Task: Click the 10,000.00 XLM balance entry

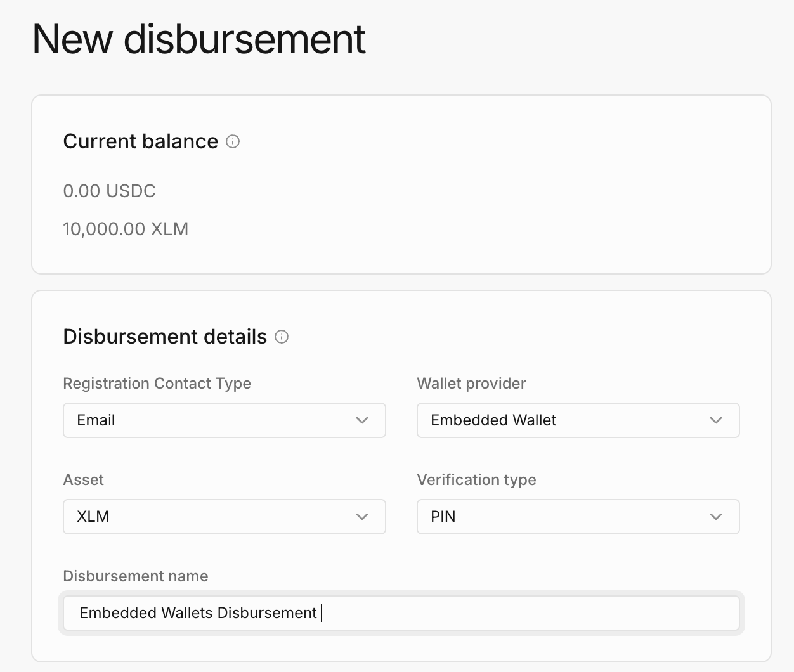Action: coord(126,229)
